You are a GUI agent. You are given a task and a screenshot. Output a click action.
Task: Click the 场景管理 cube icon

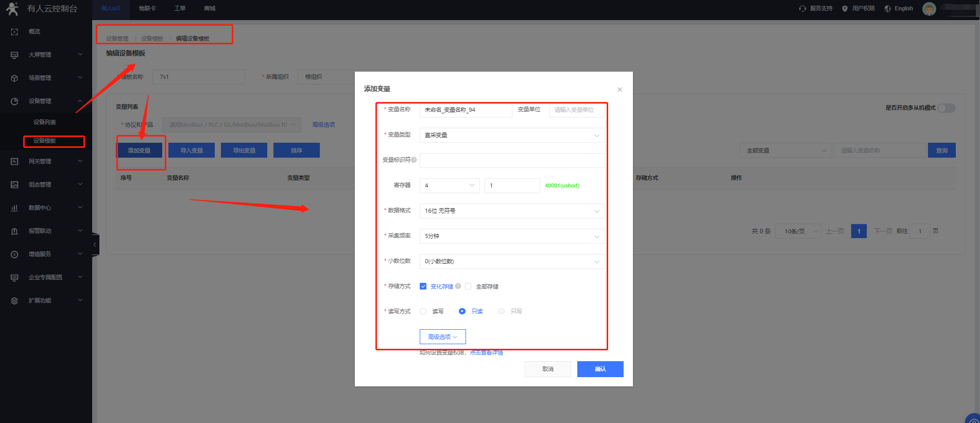14,78
